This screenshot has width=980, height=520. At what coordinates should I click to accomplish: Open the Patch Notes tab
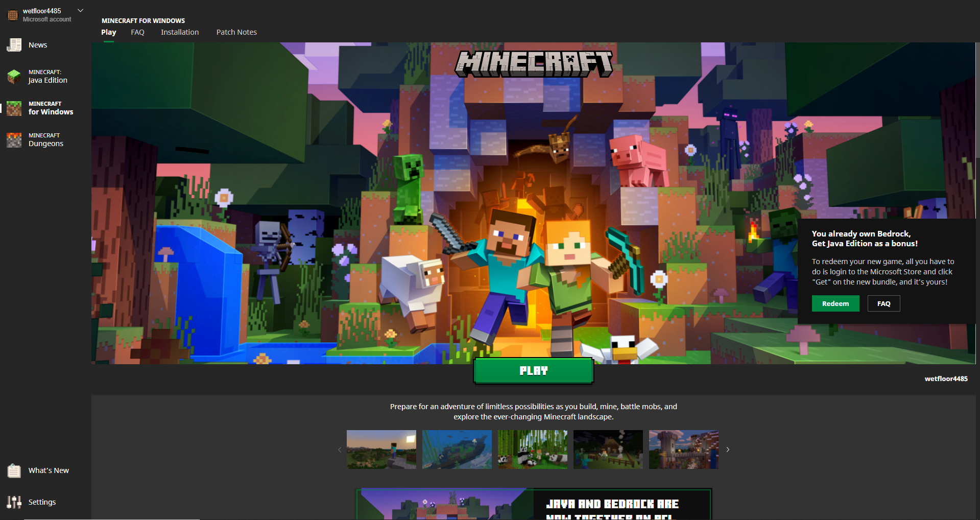coord(236,32)
